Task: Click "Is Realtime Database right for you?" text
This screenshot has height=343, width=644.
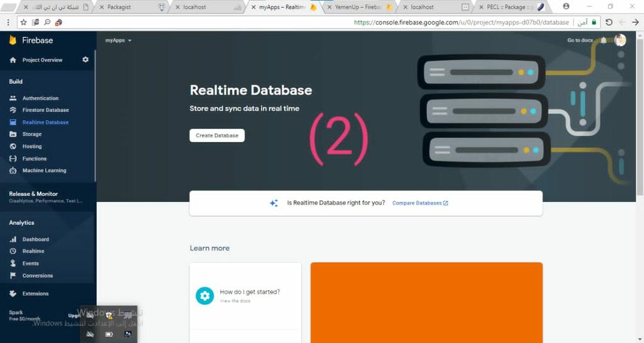Action: click(x=336, y=203)
